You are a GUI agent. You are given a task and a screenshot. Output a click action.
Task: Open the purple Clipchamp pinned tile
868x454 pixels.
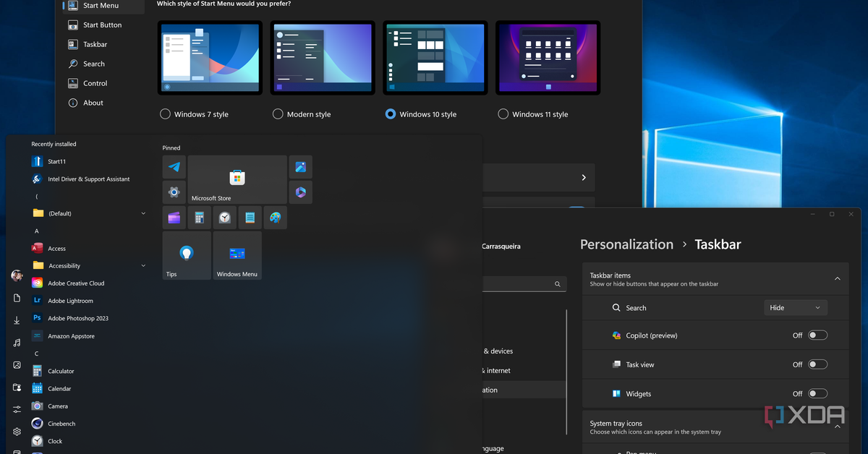click(174, 218)
